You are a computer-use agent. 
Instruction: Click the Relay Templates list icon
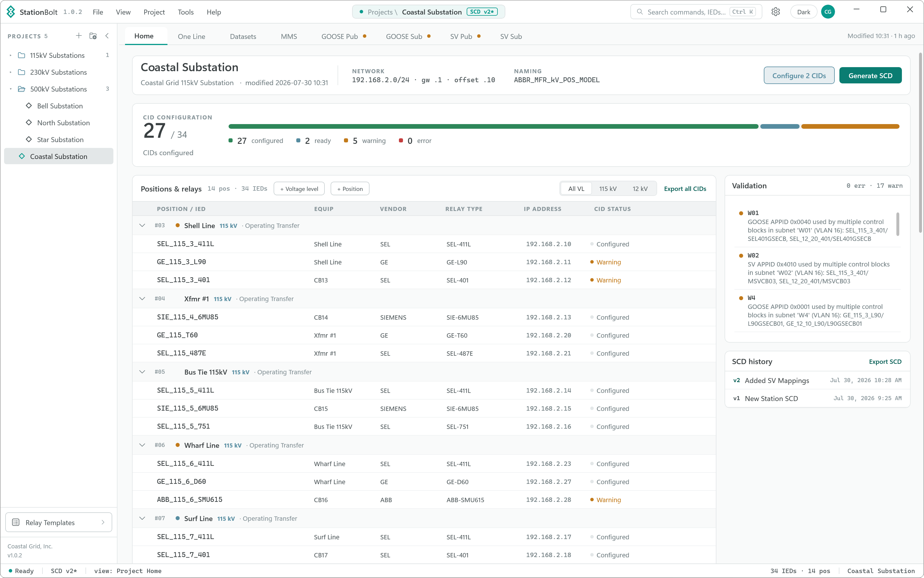tap(16, 522)
